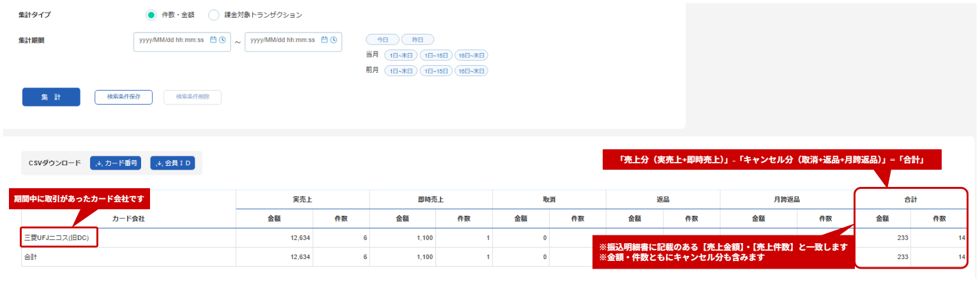Image resolution: width=980 pixels, height=282 pixels.
Task: Click 即時売上 count 1 in 三菱UFJニコス row
Action: [487, 238]
